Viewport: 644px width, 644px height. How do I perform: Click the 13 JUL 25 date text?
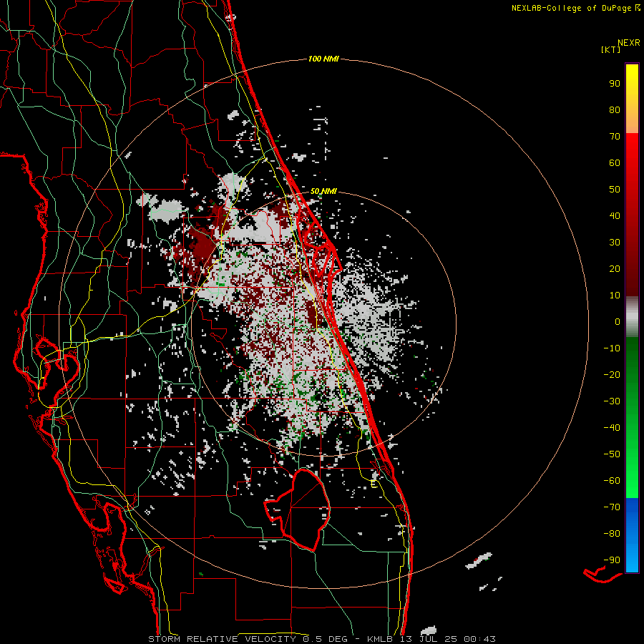click(428, 639)
